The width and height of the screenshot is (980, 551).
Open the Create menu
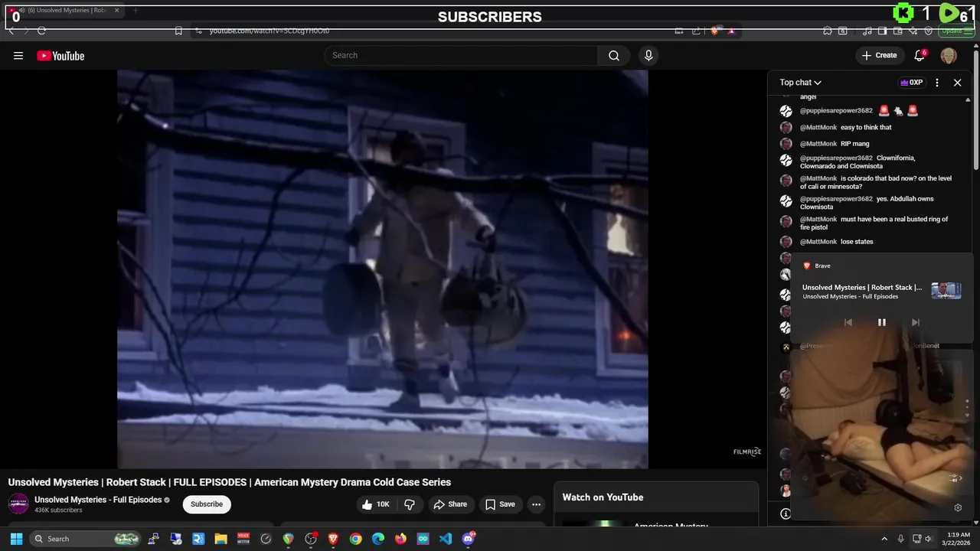(879, 55)
